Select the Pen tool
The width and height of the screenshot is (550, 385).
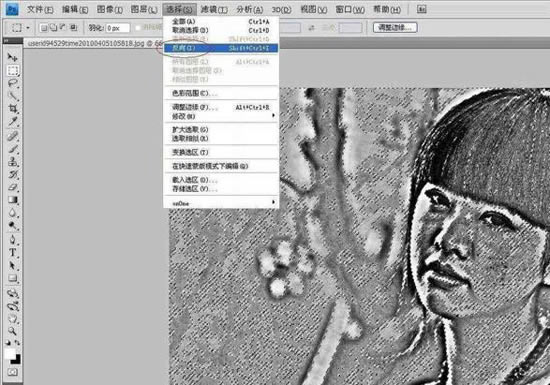coord(13,240)
